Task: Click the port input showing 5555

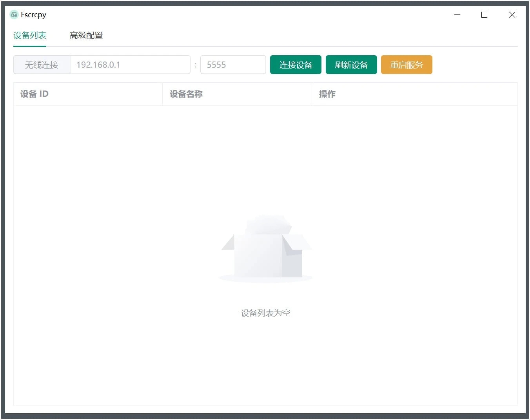Action: click(233, 65)
